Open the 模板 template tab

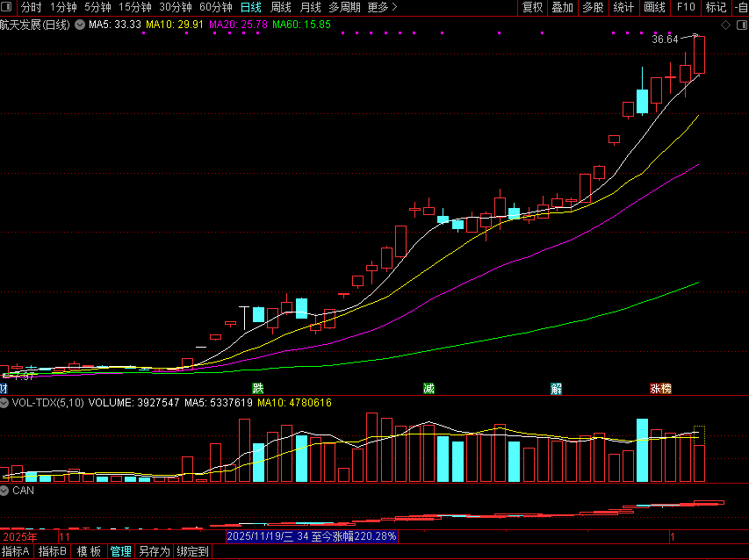pyautogui.click(x=89, y=552)
